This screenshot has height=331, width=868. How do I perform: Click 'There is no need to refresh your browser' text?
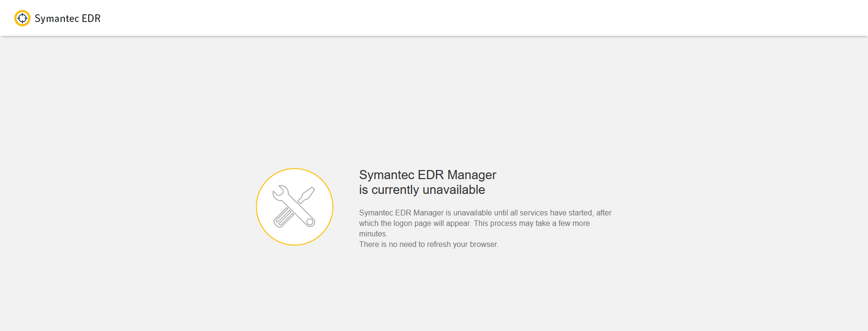(429, 244)
